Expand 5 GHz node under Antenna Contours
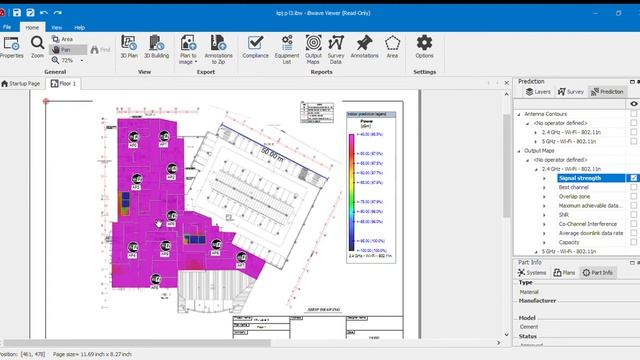 pos(536,142)
